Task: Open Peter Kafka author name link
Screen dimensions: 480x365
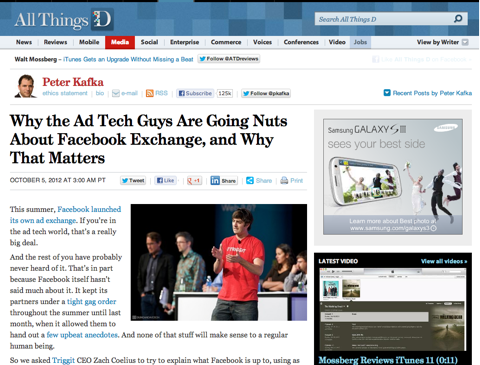Action: coord(73,82)
